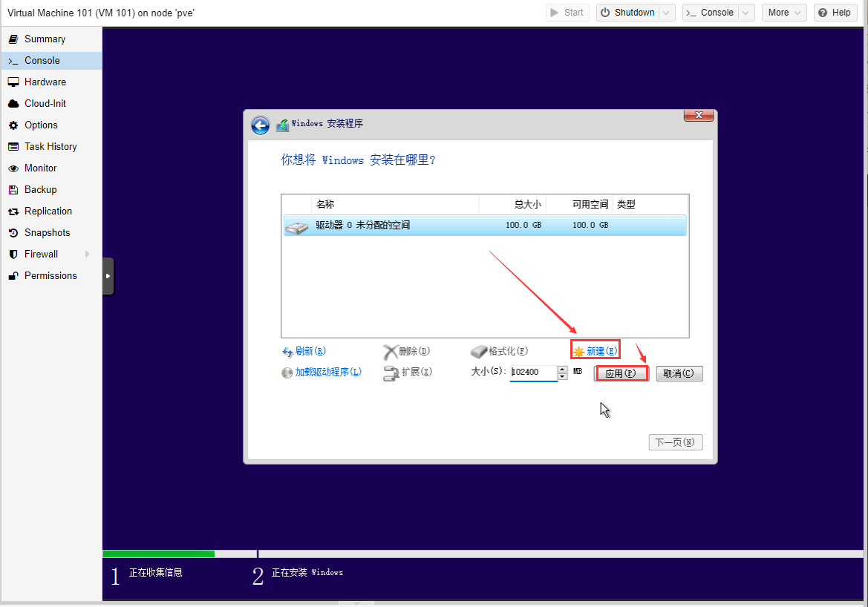This screenshot has width=868, height=607.
Task: Click the Options gear icon
Action: point(13,125)
